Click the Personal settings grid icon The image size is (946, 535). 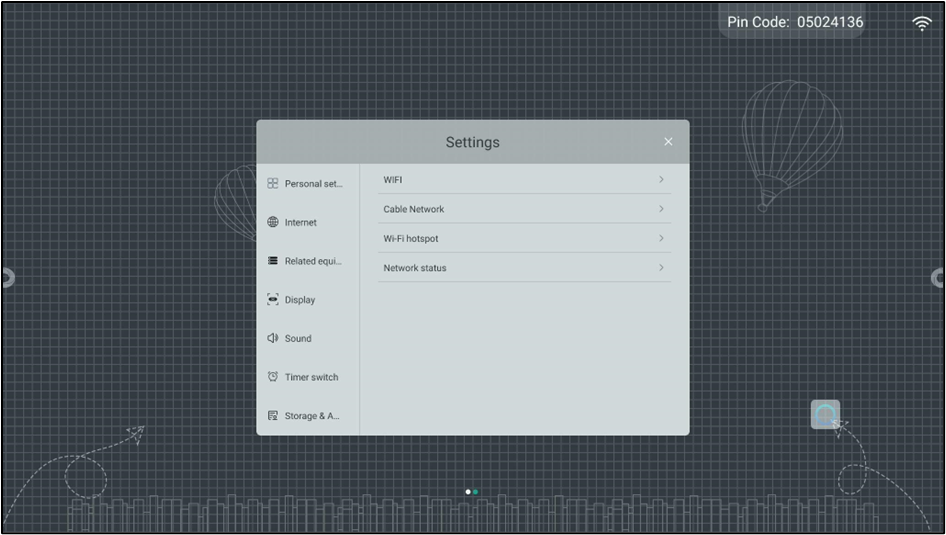[x=273, y=184]
